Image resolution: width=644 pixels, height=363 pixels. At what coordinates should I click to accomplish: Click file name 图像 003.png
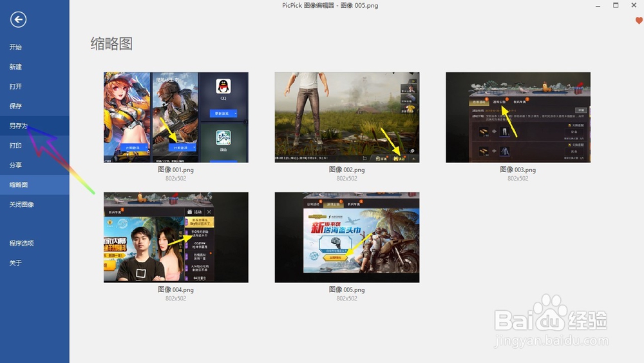click(518, 170)
